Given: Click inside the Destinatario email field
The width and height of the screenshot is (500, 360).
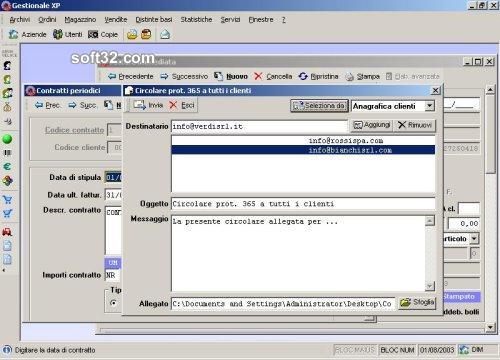Looking at the screenshot, I should (259, 126).
